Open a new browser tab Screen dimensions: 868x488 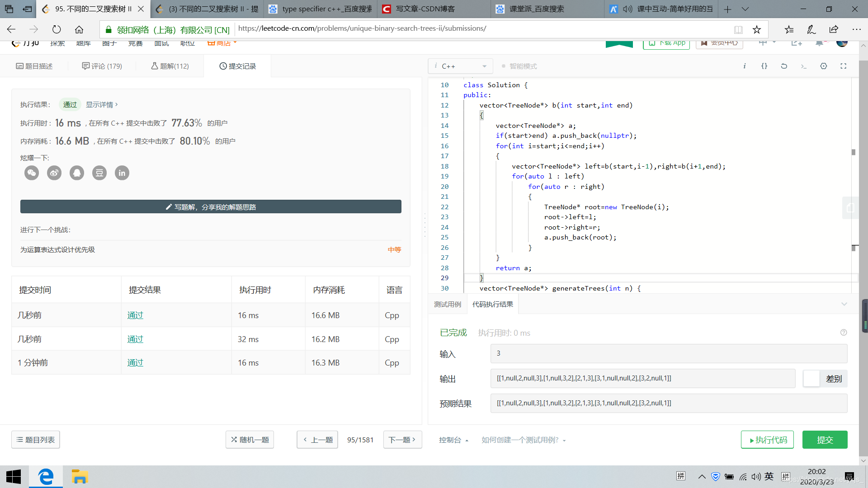point(727,9)
